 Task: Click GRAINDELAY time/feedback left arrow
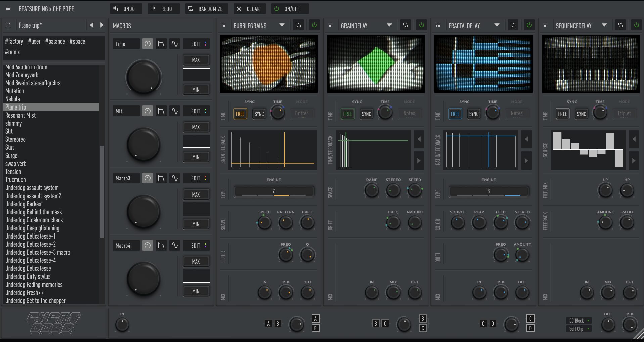point(419,139)
